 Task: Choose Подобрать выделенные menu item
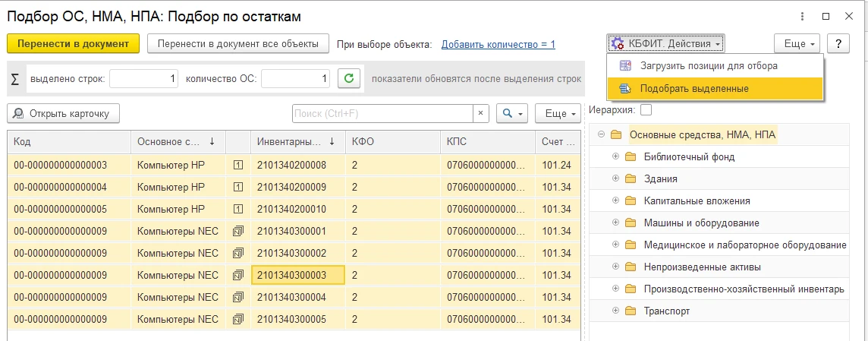[715, 89]
